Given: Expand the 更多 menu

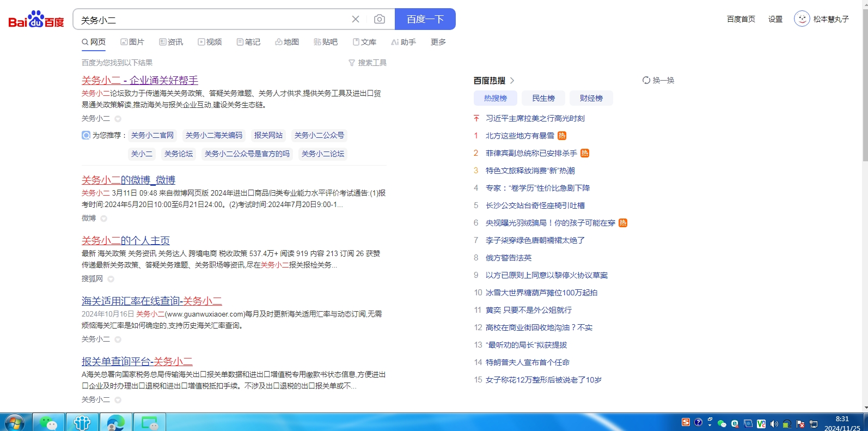Looking at the screenshot, I should click(x=438, y=42).
